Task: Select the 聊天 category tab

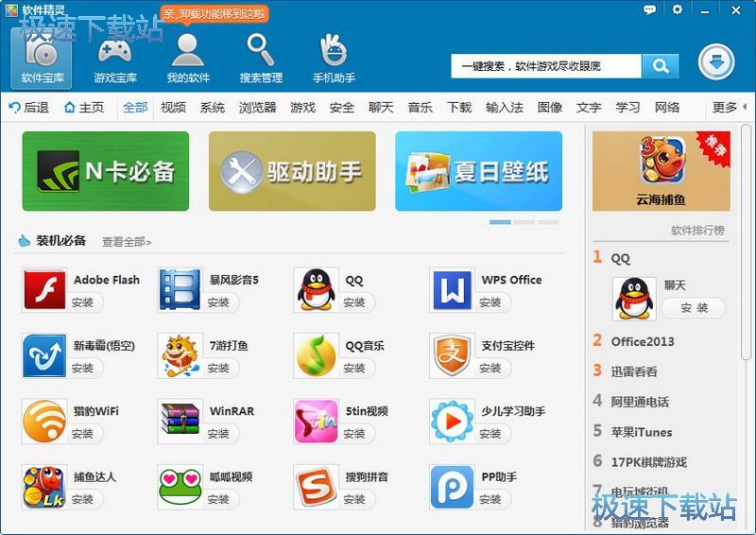Action: tap(381, 107)
